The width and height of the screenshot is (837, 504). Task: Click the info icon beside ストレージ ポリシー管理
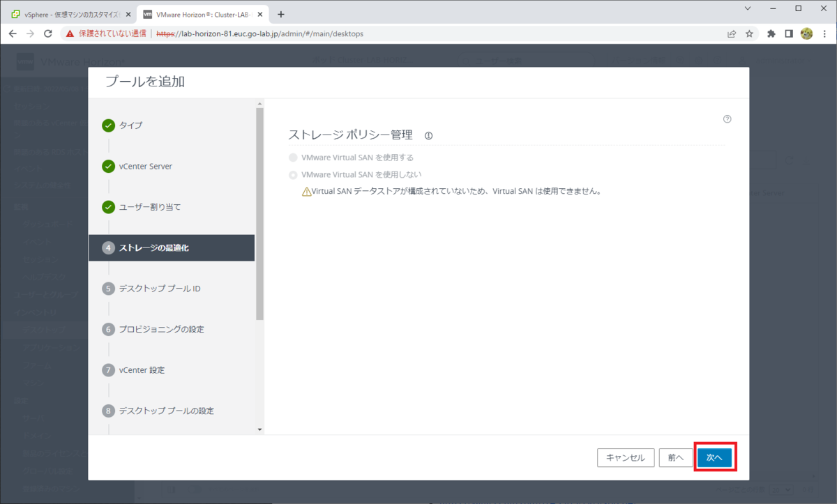tap(429, 136)
